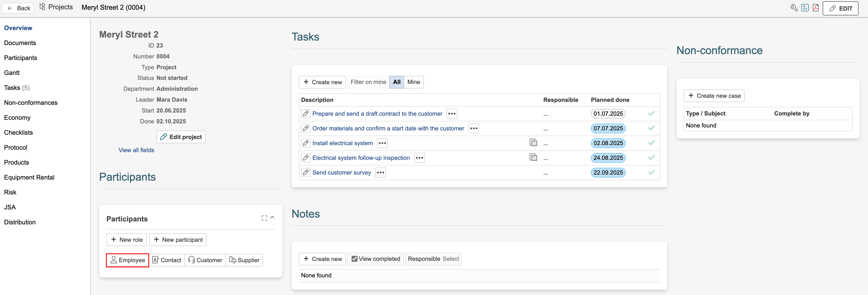
Task: Click the PDF export icon
Action: pyautogui.click(x=815, y=8)
